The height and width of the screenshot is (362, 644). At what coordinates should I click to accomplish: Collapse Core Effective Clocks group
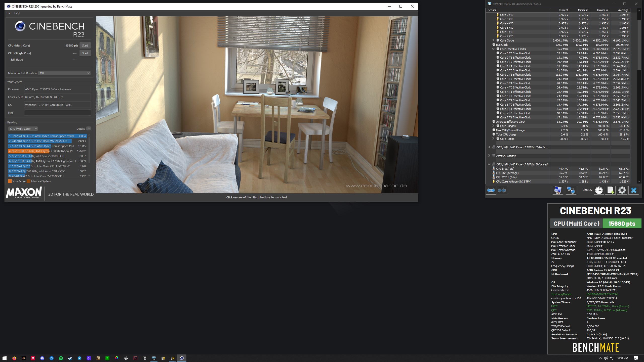click(x=493, y=49)
